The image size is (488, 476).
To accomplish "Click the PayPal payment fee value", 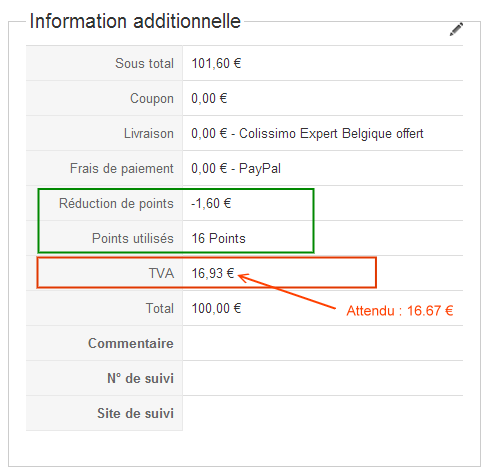I will (x=236, y=169).
